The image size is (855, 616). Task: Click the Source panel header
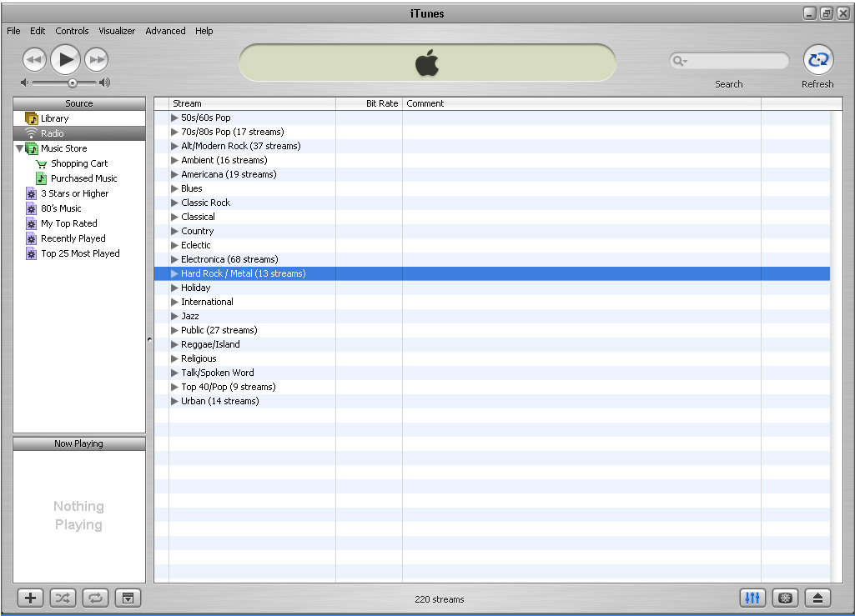tap(79, 103)
